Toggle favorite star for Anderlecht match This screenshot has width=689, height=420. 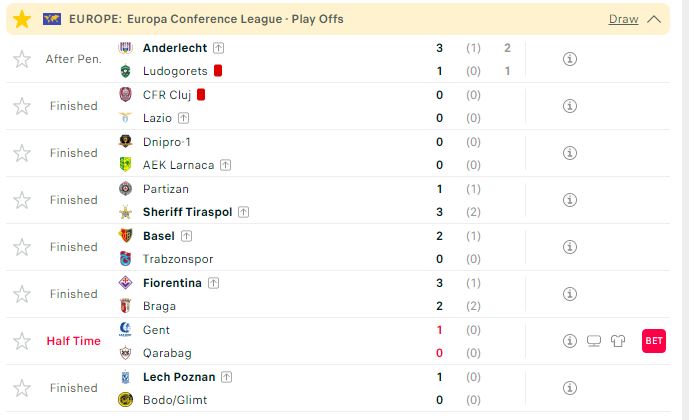point(22,59)
